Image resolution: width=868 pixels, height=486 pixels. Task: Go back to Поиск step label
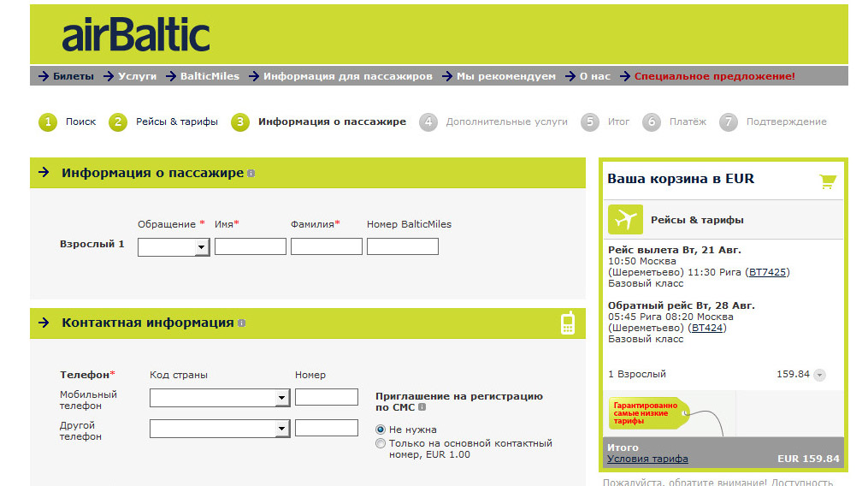point(81,121)
